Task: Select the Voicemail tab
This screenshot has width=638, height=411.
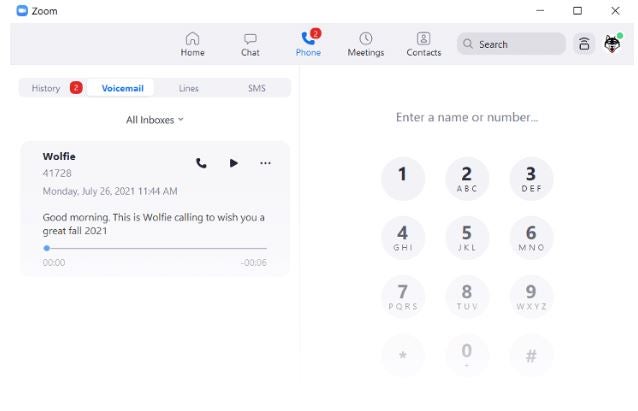Action: (121, 88)
